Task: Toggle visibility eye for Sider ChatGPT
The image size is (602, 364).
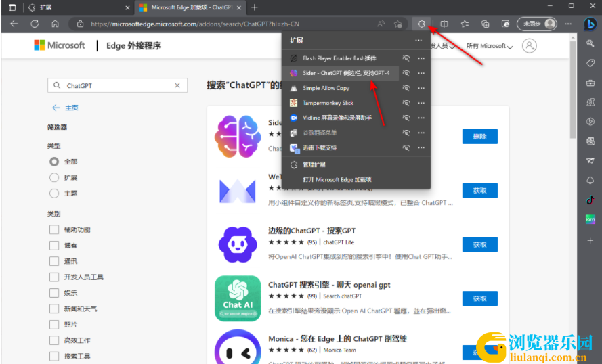Action: click(x=406, y=73)
